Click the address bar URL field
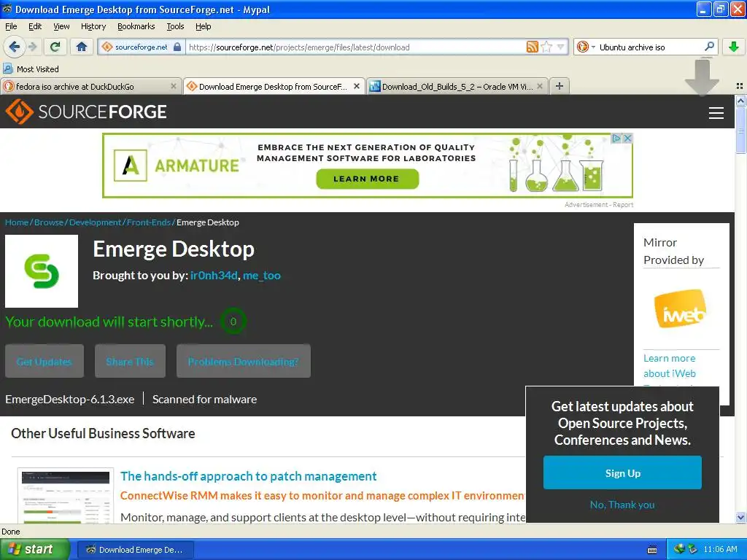The height and width of the screenshot is (560, 747). 355,47
